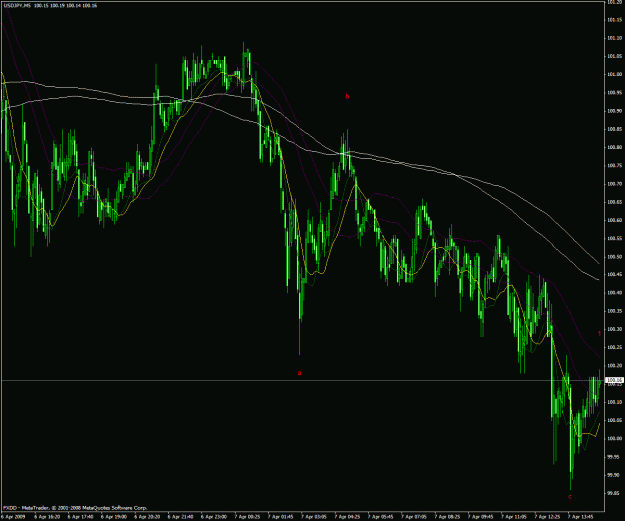Click the 99.90 price scale label

(613, 475)
